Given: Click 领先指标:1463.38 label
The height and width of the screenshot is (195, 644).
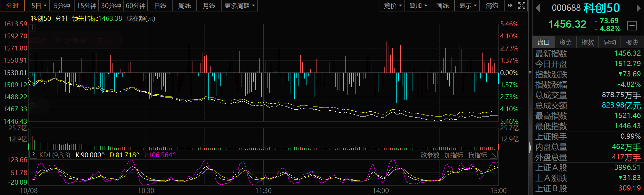Looking at the screenshot, I should point(97,18).
